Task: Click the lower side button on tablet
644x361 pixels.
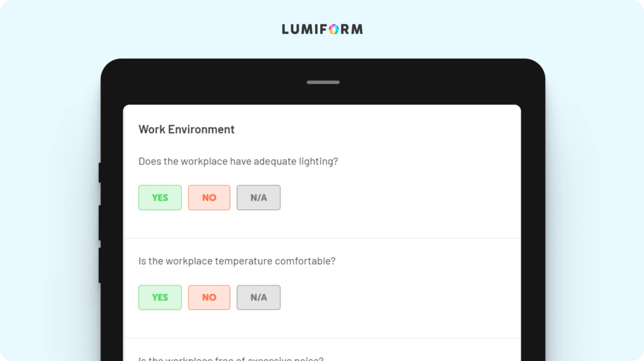Action: pyautogui.click(x=100, y=265)
